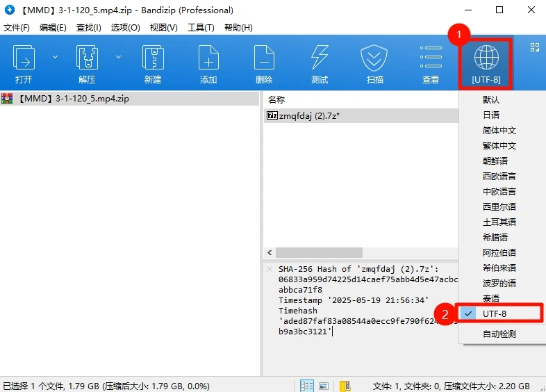Switch to image preview view icon
This screenshot has width=546, height=392.
tap(324, 386)
